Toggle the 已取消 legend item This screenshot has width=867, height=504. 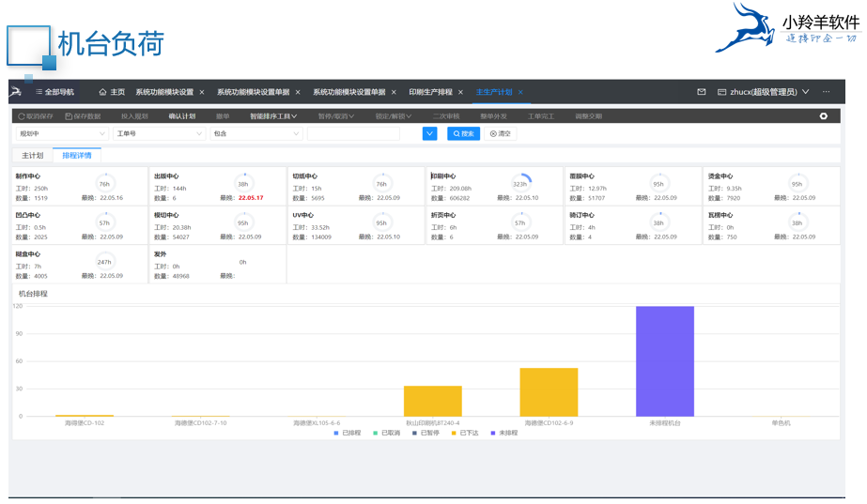point(386,433)
